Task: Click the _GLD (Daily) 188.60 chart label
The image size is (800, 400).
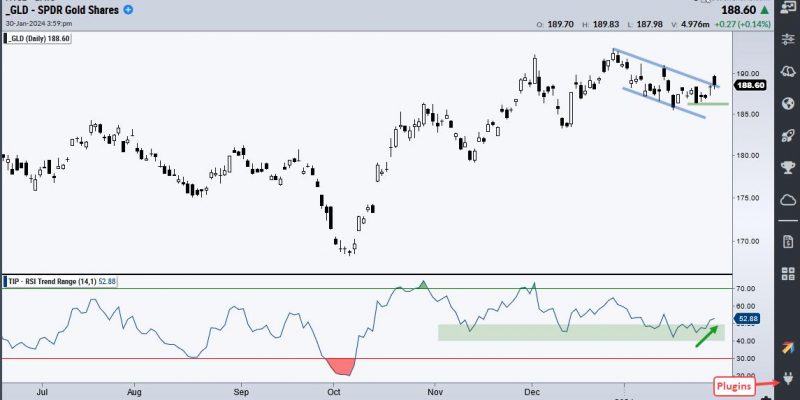Action: pyautogui.click(x=37, y=39)
